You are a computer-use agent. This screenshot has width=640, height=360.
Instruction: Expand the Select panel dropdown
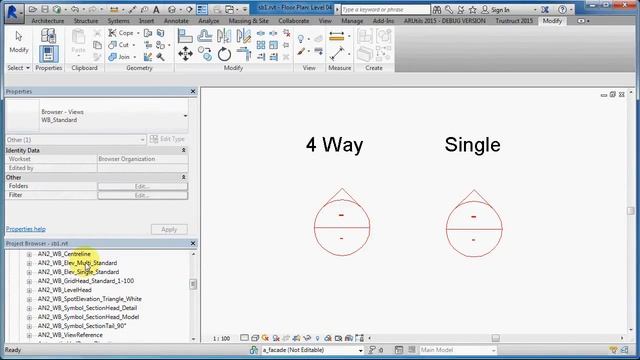[19, 68]
